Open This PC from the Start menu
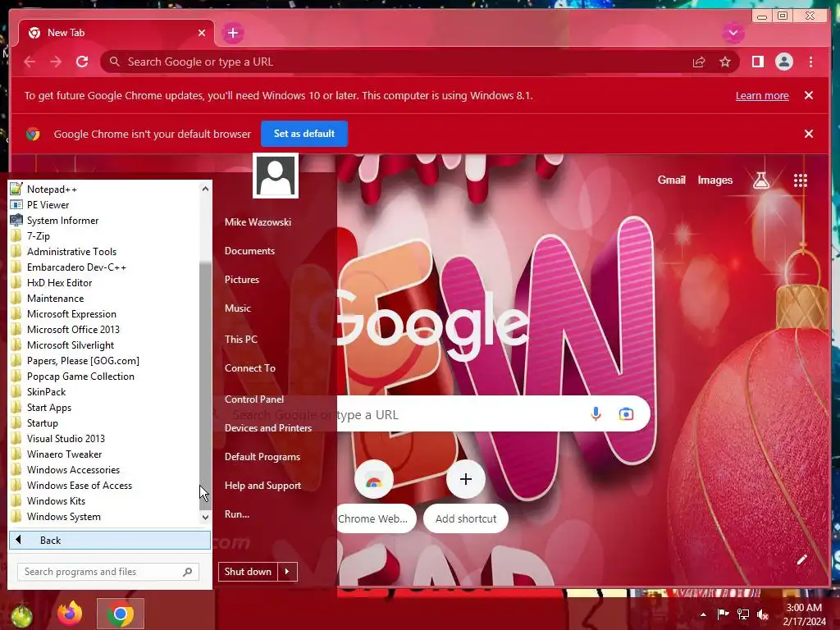This screenshot has height=630, width=840. click(x=240, y=339)
